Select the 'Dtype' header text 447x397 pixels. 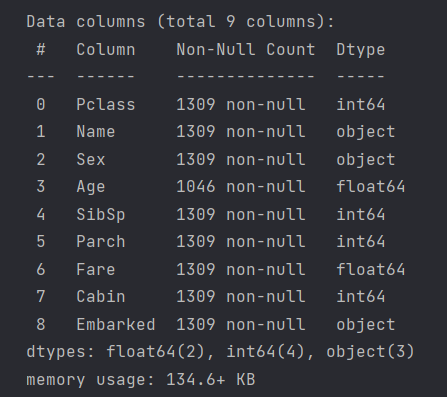(361, 50)
